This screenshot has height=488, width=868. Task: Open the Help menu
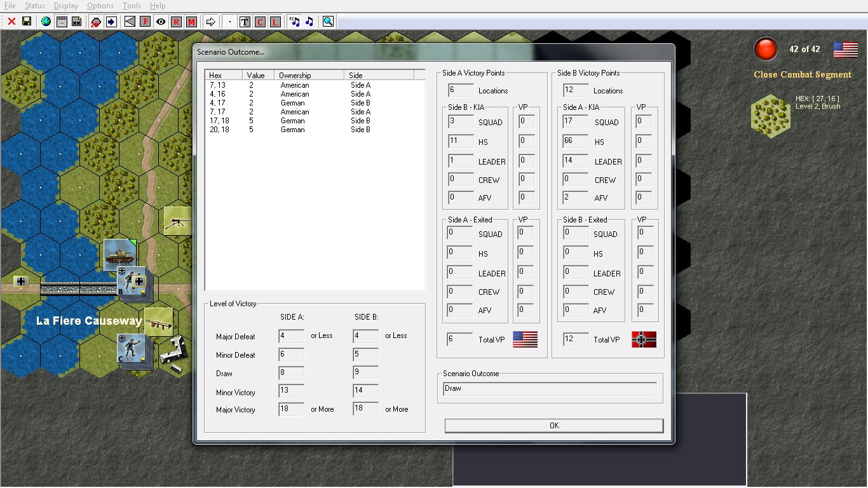[x=158, y=6]
